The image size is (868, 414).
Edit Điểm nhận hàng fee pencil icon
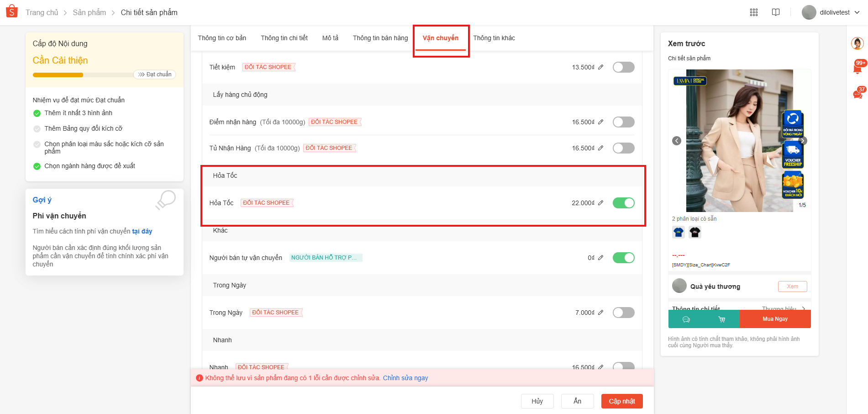pyautogui.click(x=601, y=122)
